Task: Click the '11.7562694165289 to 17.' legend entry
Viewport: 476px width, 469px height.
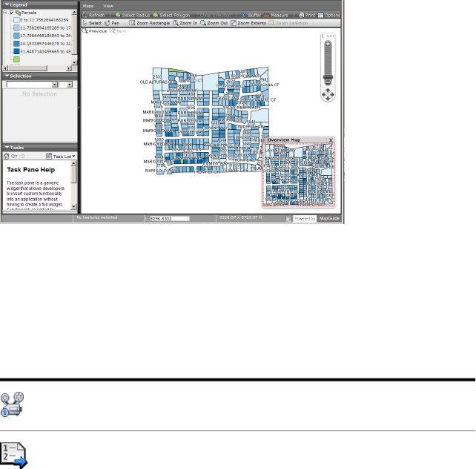Action: (45, 27)
